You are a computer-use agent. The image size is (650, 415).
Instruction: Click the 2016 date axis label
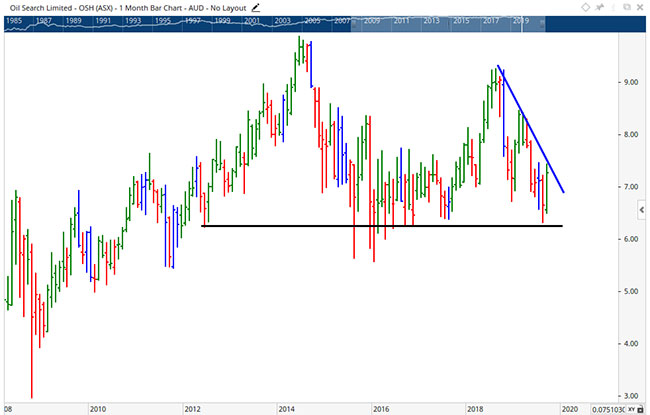point(381,409)
